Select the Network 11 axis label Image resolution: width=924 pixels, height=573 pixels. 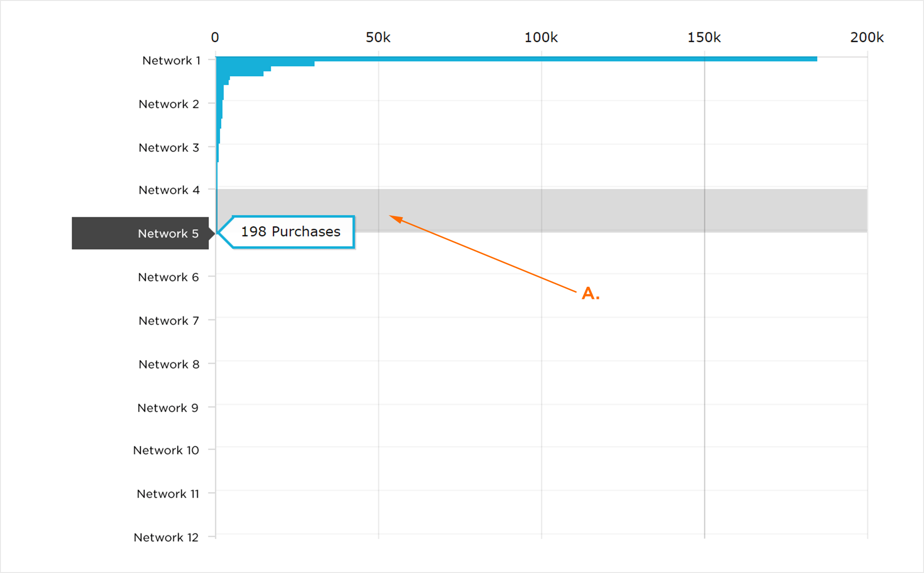tap(168, 494)
